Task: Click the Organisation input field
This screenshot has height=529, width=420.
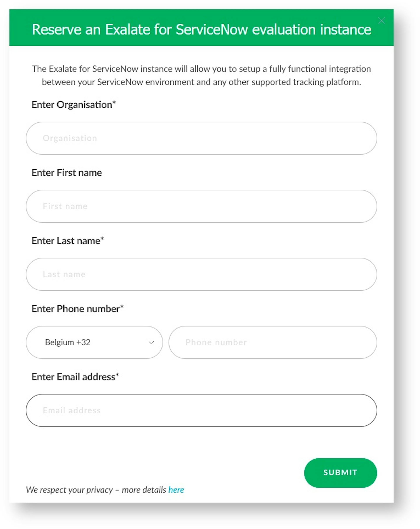Action: tap(202, 138)
